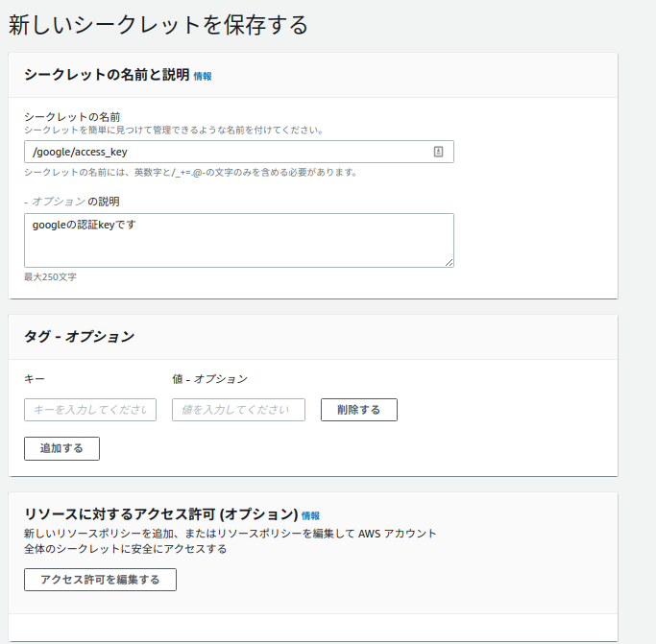
Task: Click the タグ - オプション section heading
Action: coord(80,336)
